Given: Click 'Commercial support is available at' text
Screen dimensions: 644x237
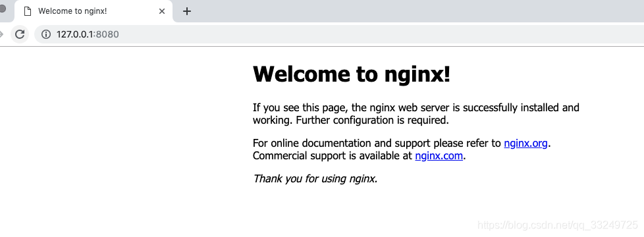Looking at the screenshot, I should (x=333, y=156).
